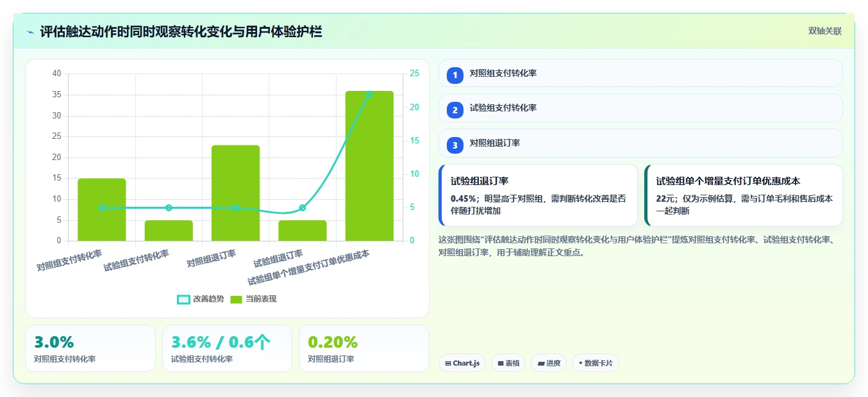Viewport: 868px width, 397px height.
Task: Select the numbered badge 3 icon
Action: tap(455, 145)
